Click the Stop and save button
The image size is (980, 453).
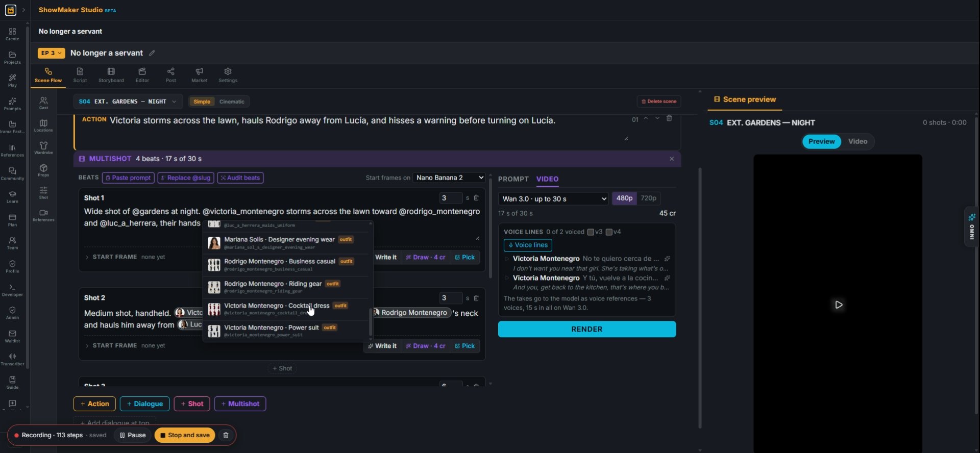point(185,435)
